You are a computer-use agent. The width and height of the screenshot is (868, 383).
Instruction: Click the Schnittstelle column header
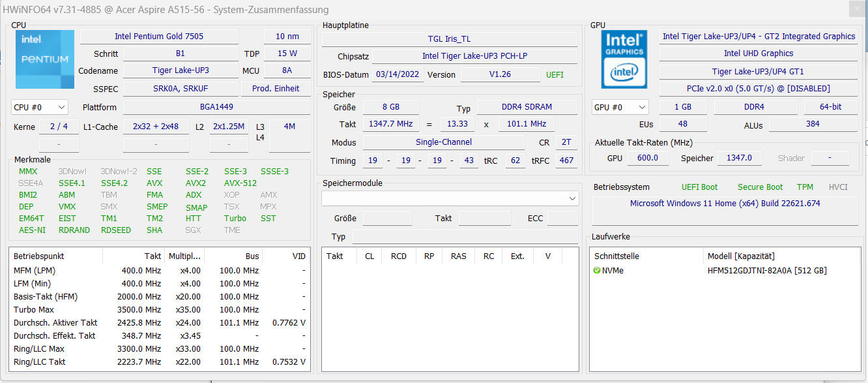(646, 256)
